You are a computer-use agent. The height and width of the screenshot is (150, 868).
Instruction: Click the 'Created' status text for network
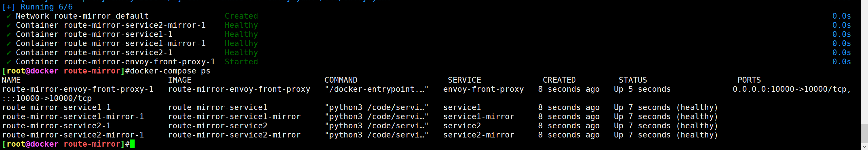point(241,16)
